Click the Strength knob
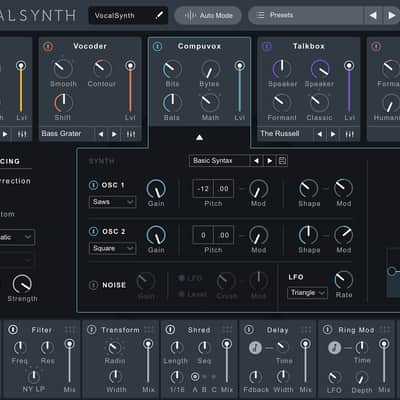This screenshot has height=400, width=400. (22, 284)
